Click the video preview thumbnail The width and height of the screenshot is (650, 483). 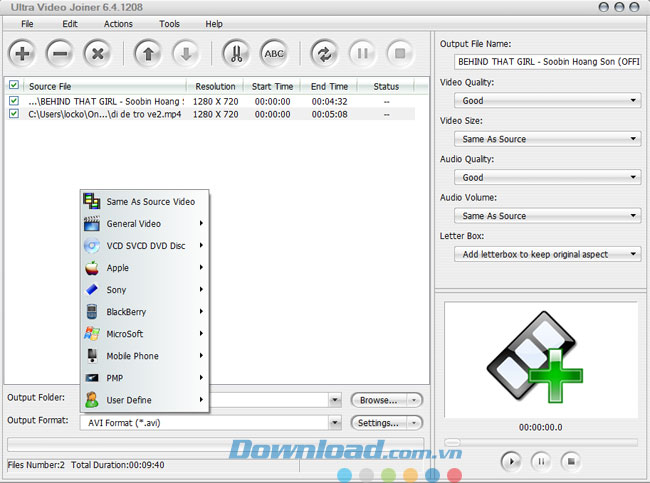click(541, 359)
